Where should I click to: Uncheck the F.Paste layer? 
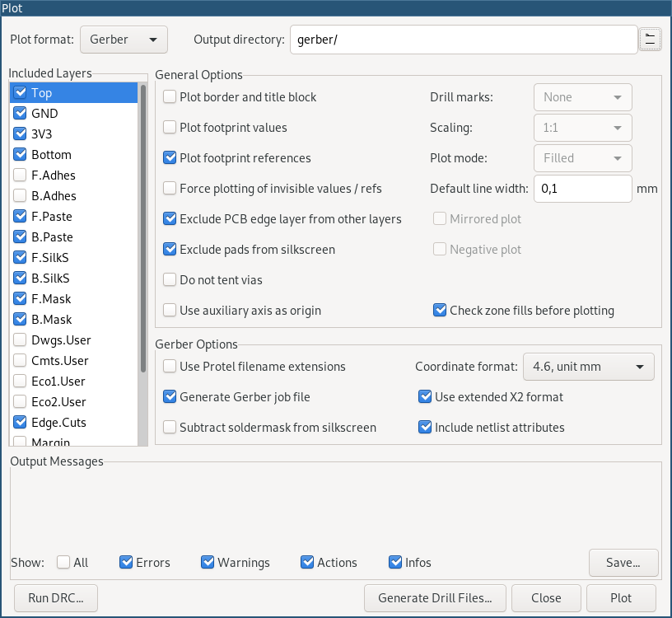[20, 216]
